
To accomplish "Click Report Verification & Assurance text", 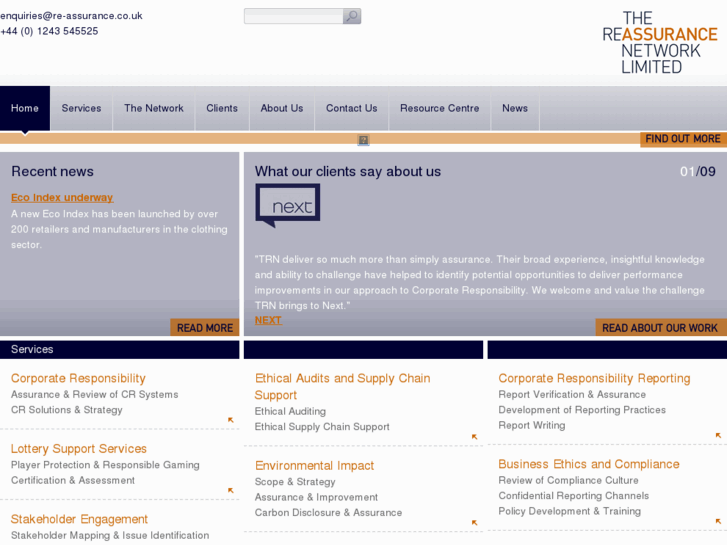I will click(x=572, y=395).
